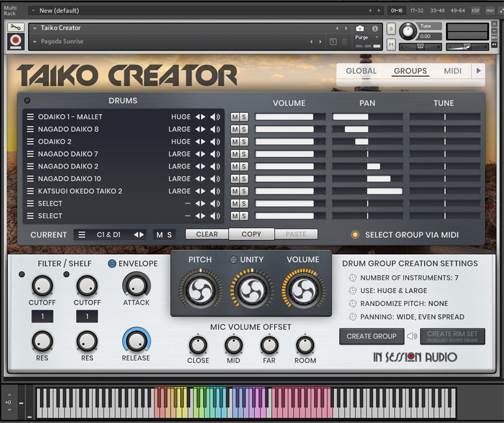Select output channels 01-16 tab
Image resolution: width=504 pixels, height=423 pixels.
pos(397,11)
